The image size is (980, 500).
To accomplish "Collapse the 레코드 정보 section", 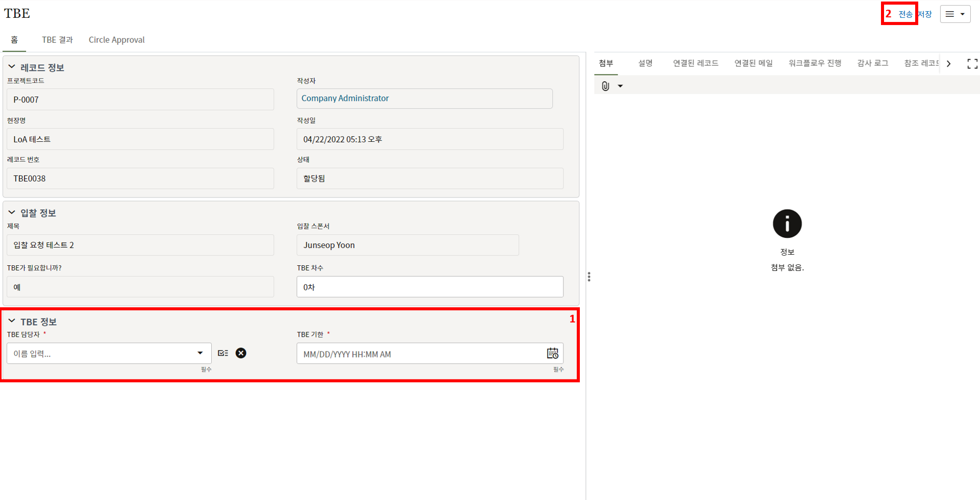I will (12, 67).
